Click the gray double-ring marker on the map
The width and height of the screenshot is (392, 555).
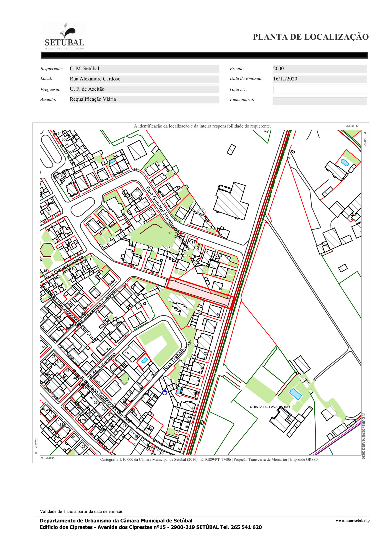(201, 212)
